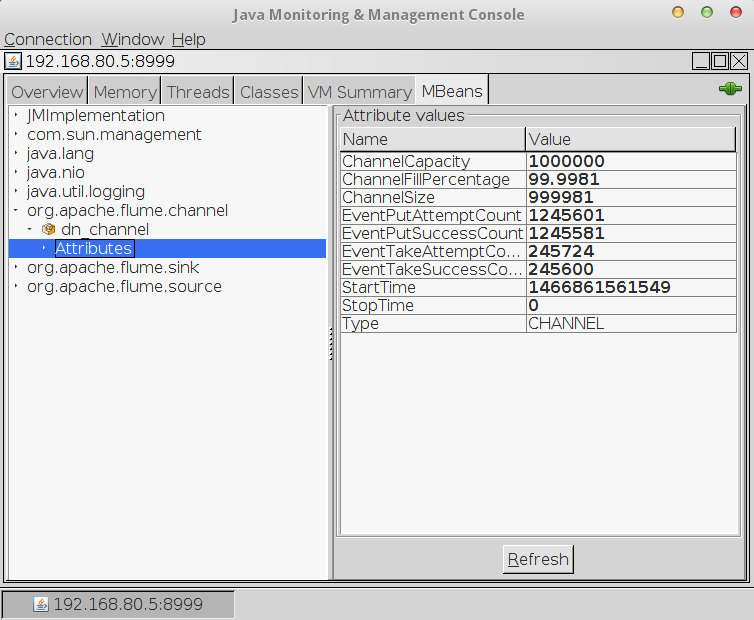Click the Value column header
The height and width of the screenshot is (620, 754).
pos(631,139)
